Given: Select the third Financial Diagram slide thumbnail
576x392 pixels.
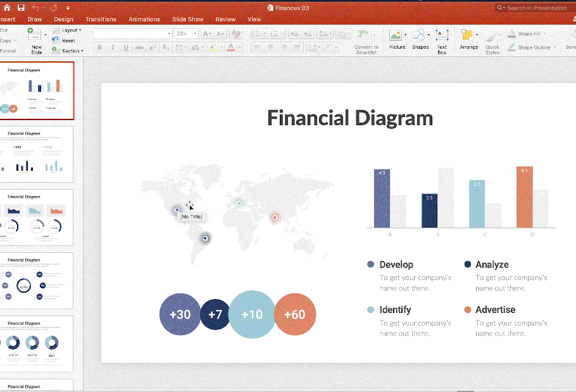Looking at the screenshot, I should tap(37, 217).
